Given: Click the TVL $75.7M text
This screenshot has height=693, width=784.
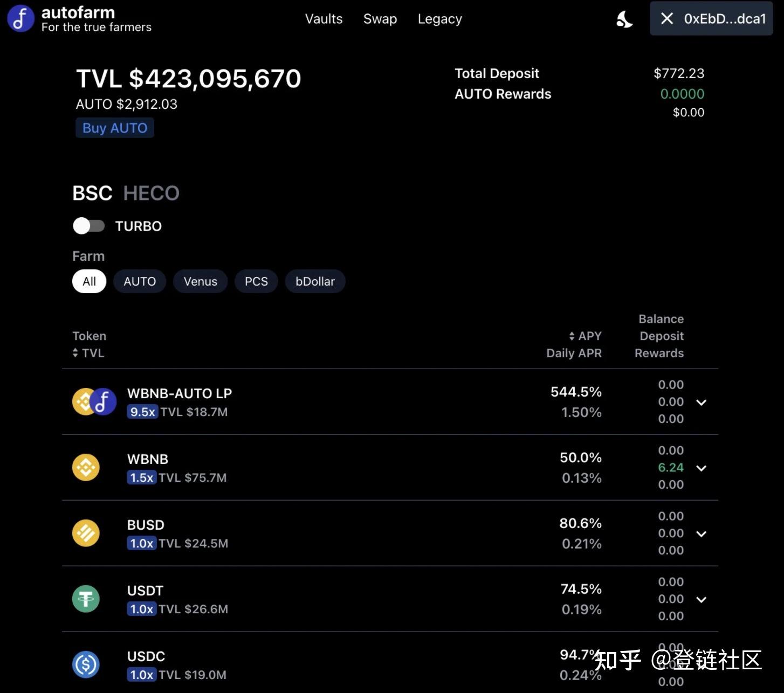Looking at the screenshot, I should [192, 477].
